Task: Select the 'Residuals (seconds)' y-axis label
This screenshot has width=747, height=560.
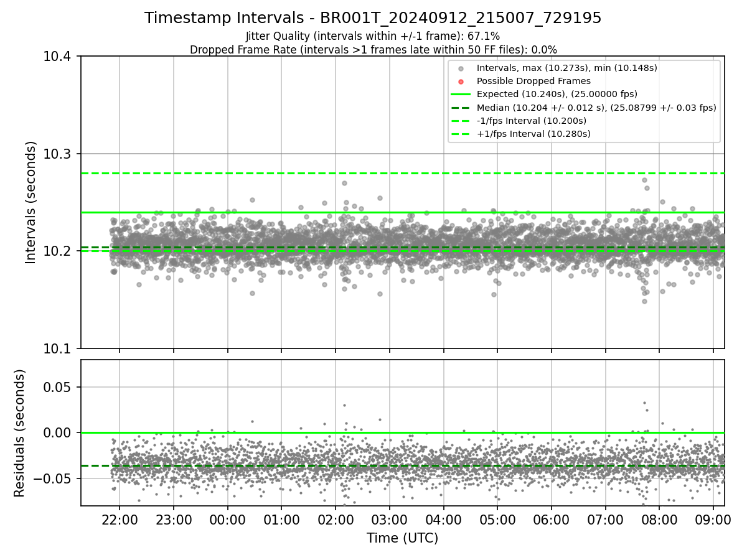Action: tap(19, 433)
